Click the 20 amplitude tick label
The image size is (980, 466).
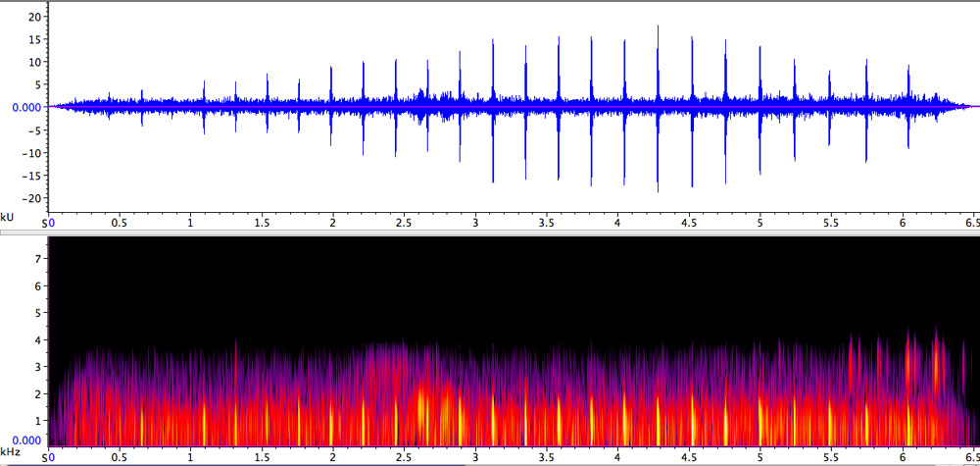[x=35, y=17]
